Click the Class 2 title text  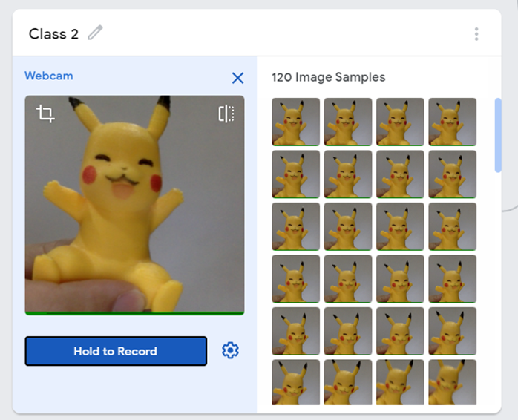click(x=53, y=33)
